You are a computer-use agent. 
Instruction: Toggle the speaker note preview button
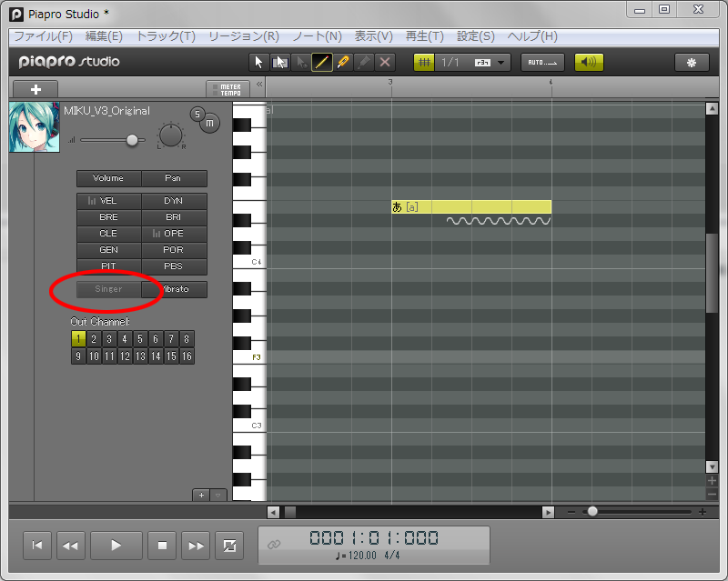pos(589,63)
